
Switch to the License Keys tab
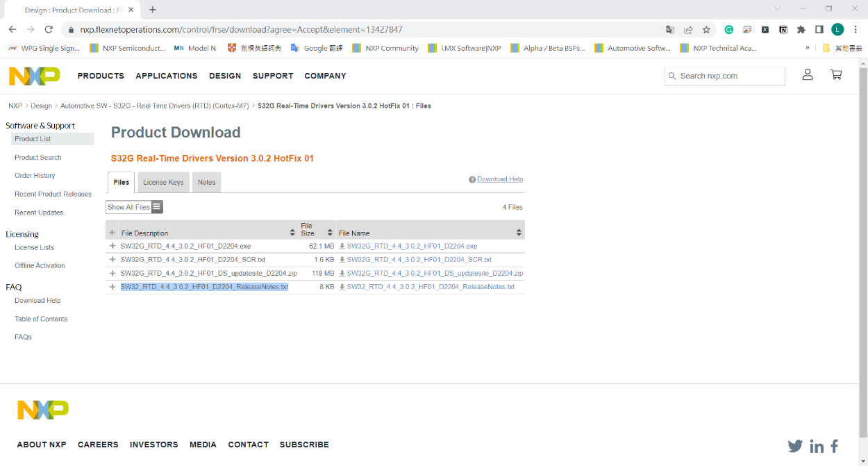tap(163, 182)
